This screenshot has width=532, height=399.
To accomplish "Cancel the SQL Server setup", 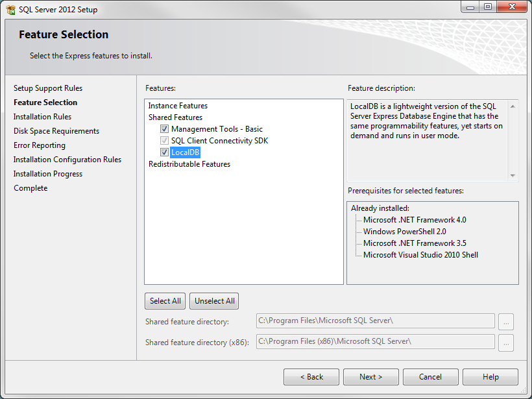I will (x=431, y=377).
